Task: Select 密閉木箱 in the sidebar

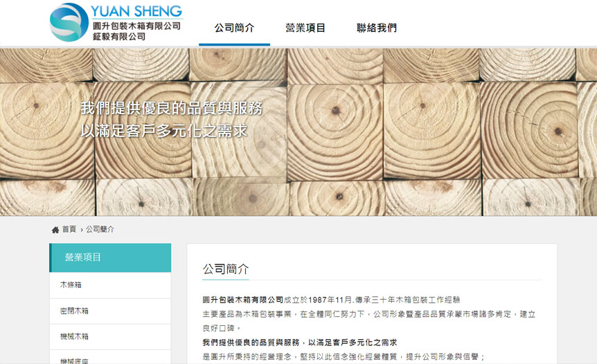Action: 110,311
